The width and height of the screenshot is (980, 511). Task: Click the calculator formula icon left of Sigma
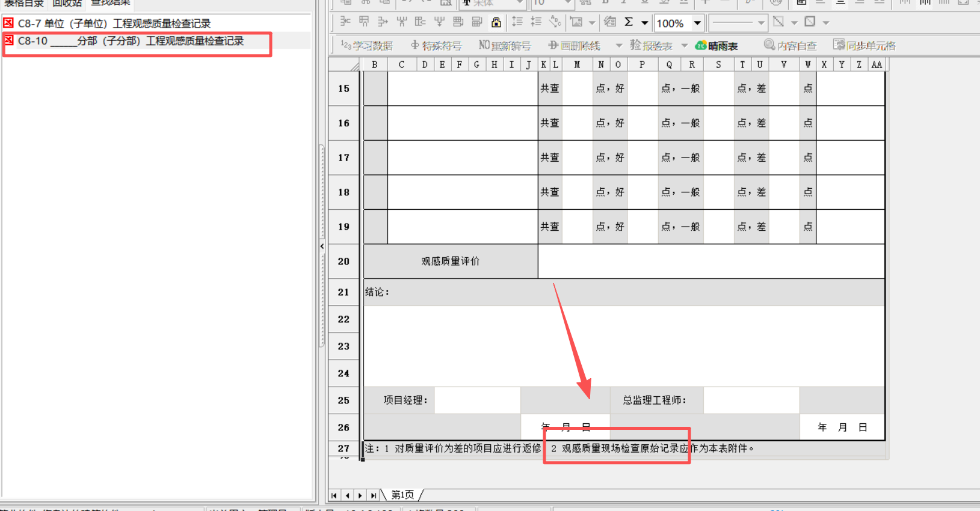click(x=610, y=22)
